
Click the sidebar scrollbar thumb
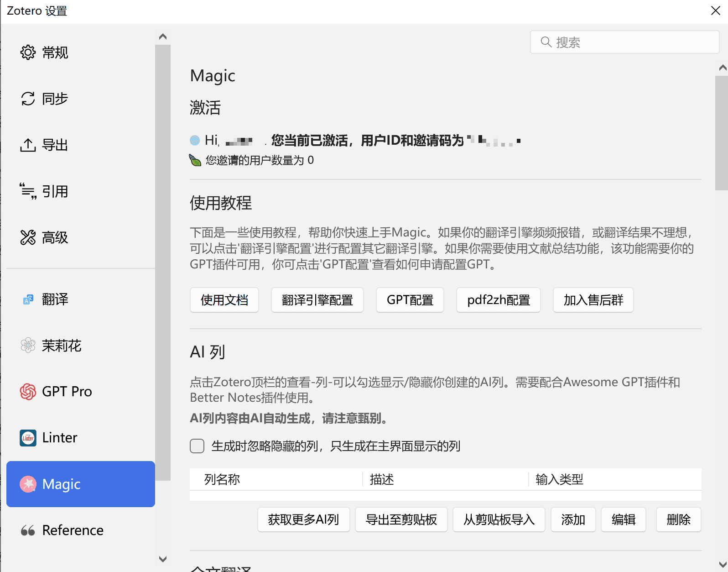[163, 262]
